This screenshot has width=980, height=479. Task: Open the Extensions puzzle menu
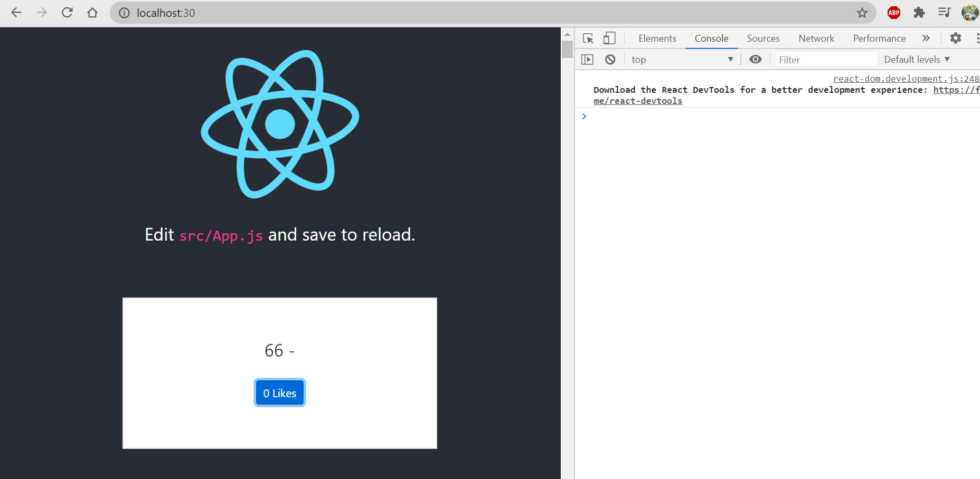click(919, 13)
